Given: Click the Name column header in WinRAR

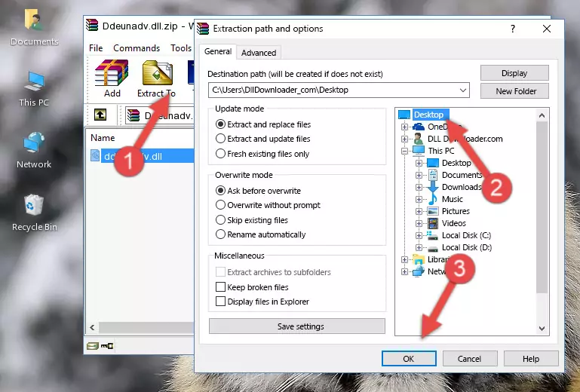Looking at the screenshot, I should click(103, 138).
